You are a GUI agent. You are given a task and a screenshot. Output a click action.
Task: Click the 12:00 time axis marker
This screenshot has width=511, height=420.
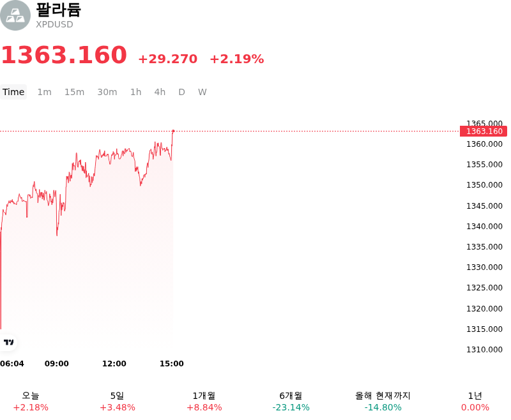(x=114, y=363)
